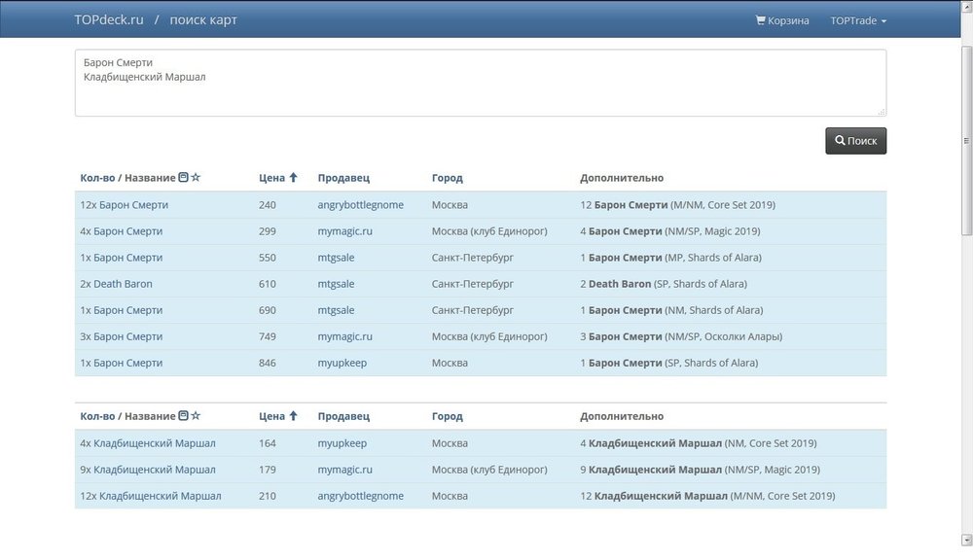Image resolution: width=973 pixels, height=560 pixels.
Task: Expand the TOPTrade dropdown menu
Action: pos(858,20)
